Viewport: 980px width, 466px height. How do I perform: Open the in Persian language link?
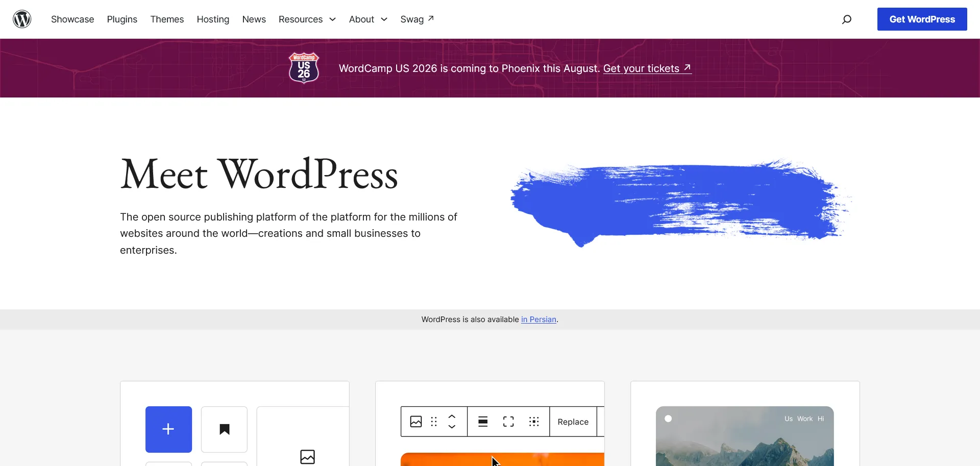tap(538, 320)
